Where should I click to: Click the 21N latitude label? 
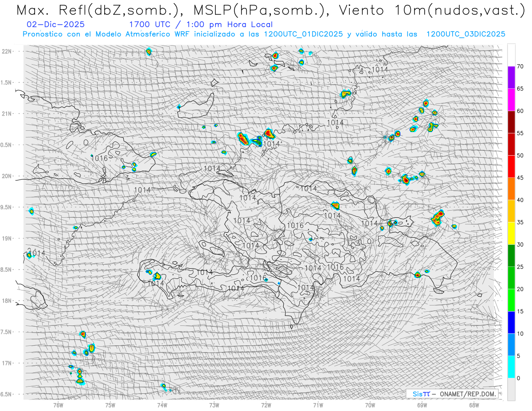tap(6, 114)
